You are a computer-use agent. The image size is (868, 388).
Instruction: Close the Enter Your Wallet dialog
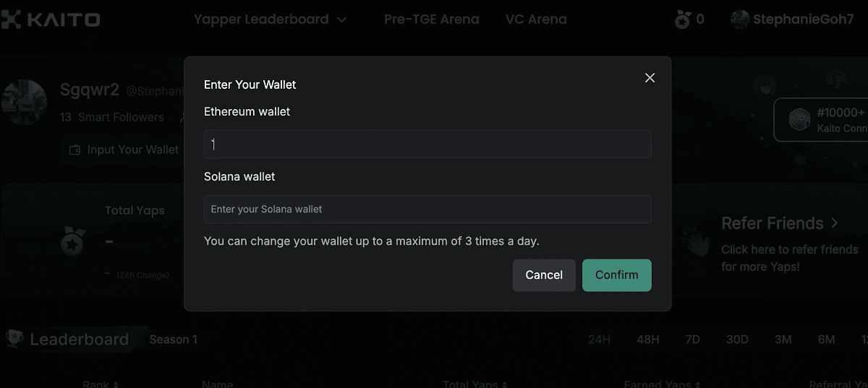coord(650,78)
